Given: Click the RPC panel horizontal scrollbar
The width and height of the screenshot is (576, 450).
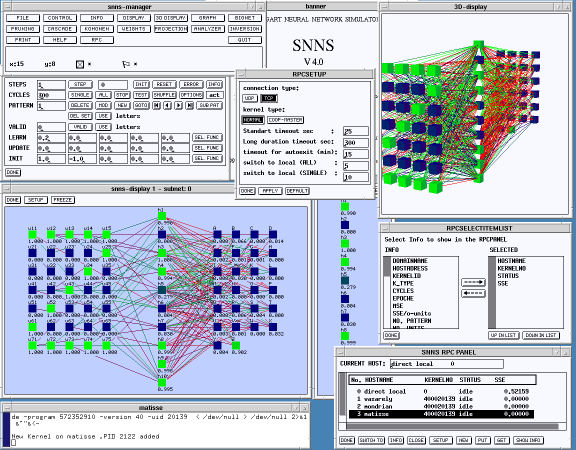Looking at the screenshot, I should 452,426.
